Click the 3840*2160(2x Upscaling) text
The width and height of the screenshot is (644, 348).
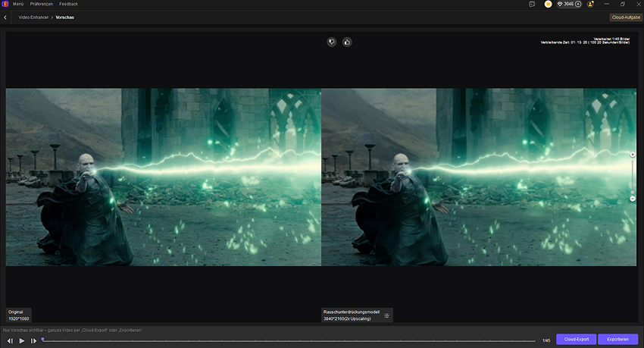click(x=347, y=319)
